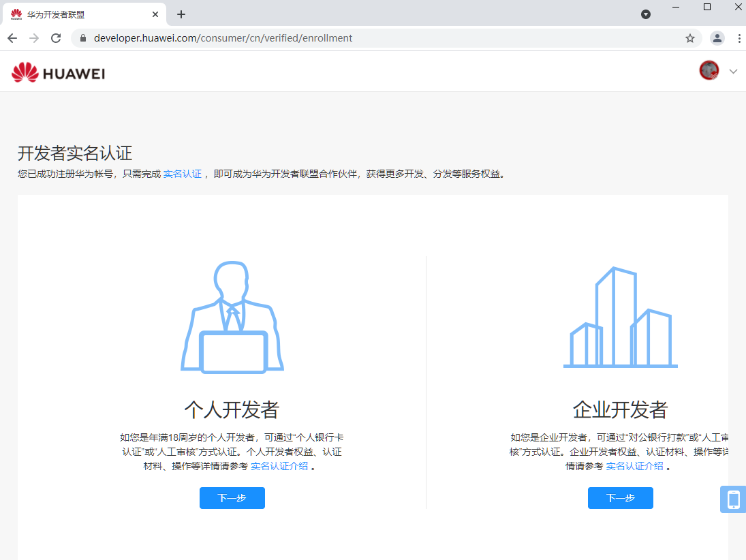The image size is (746, 560).
Task: Close the 华为开发者联盟 tab
Action: coord(155,15)
